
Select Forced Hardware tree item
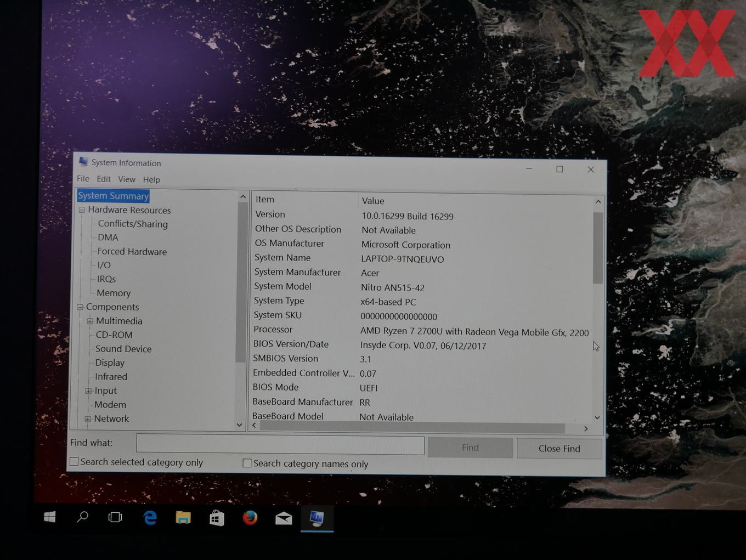[132, 251]
